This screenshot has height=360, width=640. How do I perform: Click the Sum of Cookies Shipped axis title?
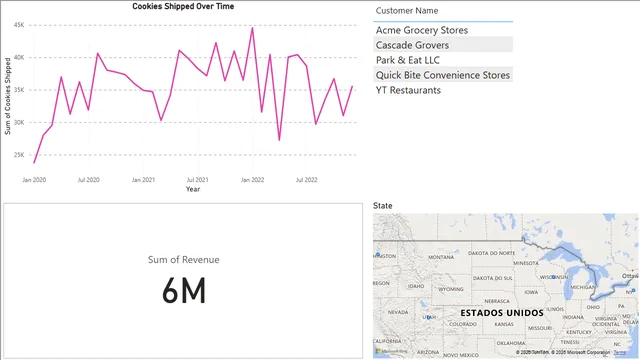coord(8,96)
